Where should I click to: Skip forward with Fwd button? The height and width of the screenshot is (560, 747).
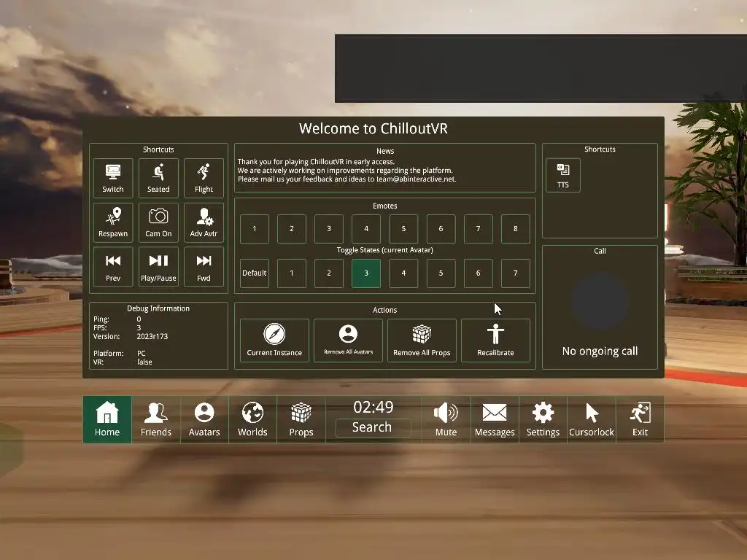(204, 267)
